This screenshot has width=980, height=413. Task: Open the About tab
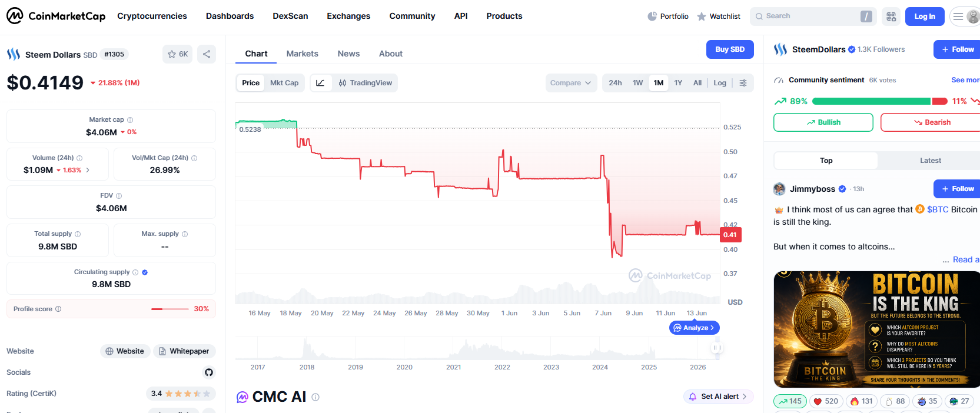pos(391,54)
